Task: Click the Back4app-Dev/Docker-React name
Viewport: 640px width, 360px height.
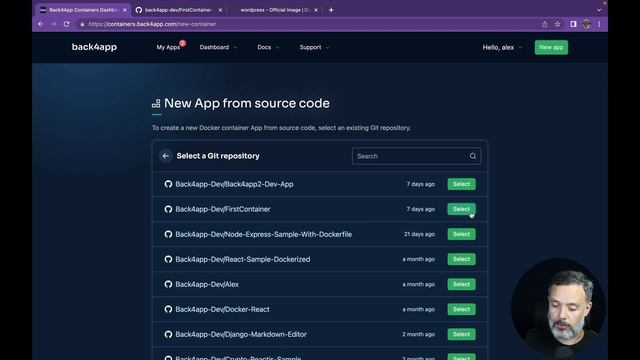Action: coord(222,309)
